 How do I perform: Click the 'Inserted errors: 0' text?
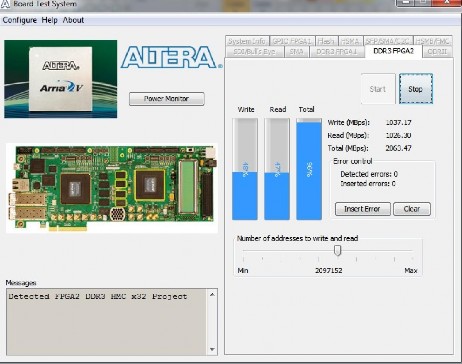click(x=368, y=183)
